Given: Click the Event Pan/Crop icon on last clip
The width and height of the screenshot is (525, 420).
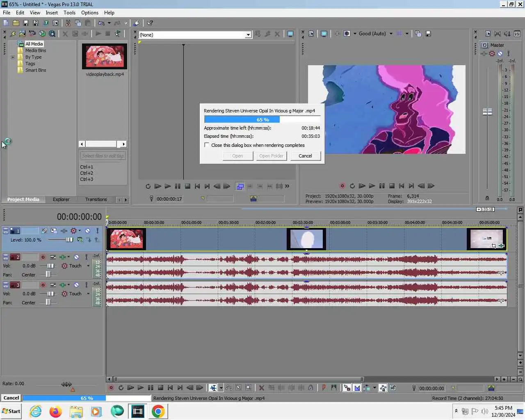Looking at the screenshot, I should (x=494, y=246).
